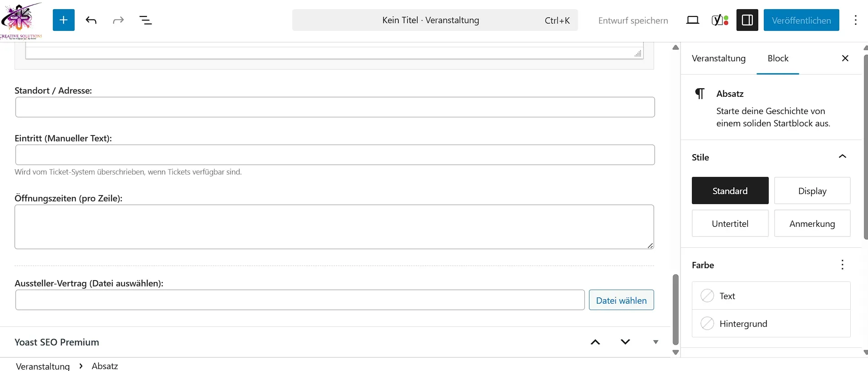Open the three-dot options menu in top bar
This screenshot has height=371, width=868.
tap(856, 20)
